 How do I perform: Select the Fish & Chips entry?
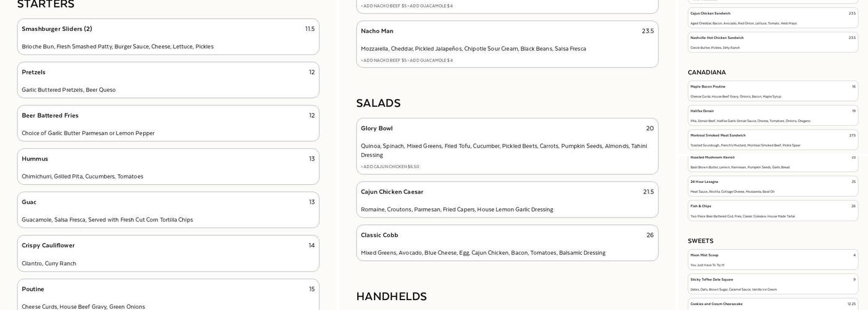(773, 211)
